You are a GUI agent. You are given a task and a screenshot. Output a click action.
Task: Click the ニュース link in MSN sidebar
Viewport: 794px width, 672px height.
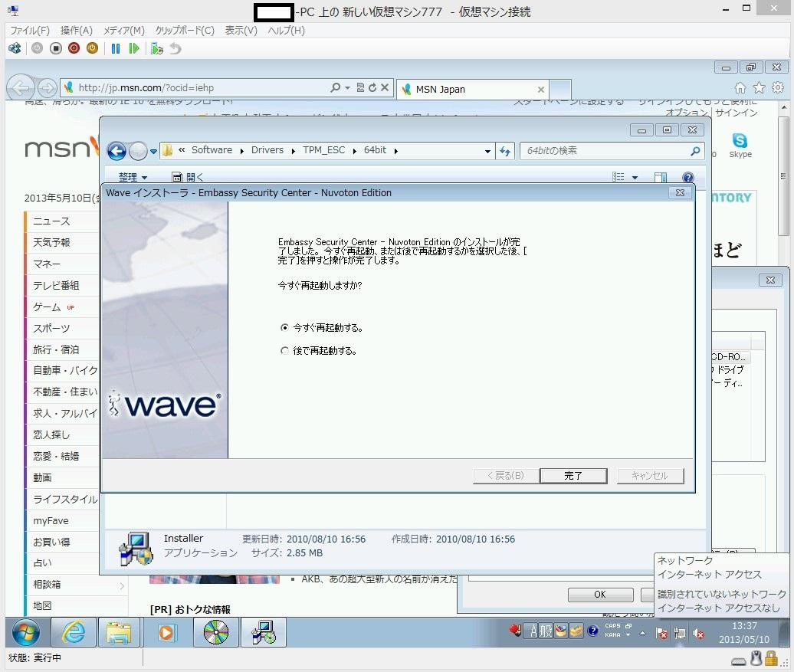[51, 221]
